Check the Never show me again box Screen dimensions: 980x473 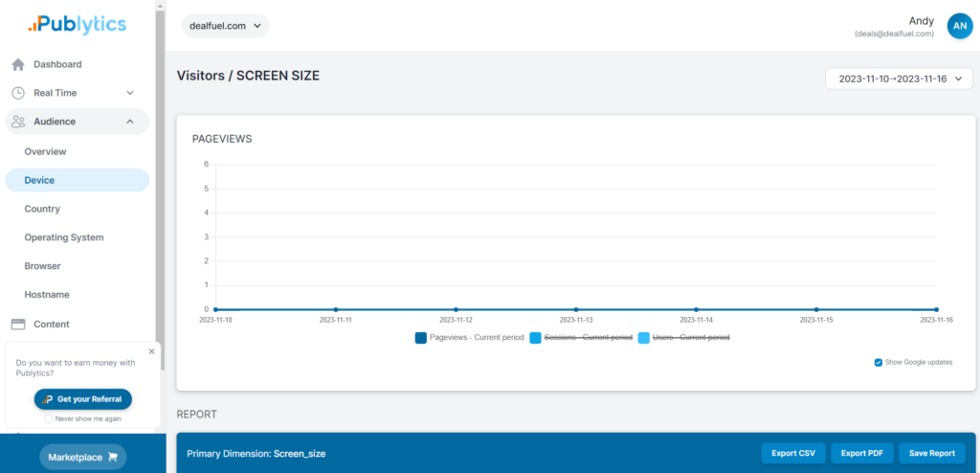[x=49, y=418]
